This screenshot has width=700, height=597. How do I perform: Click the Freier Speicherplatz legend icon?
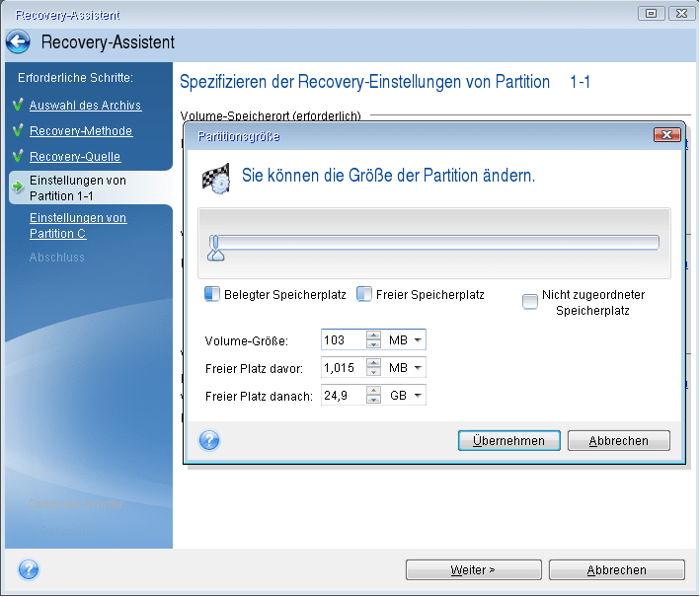364,294
